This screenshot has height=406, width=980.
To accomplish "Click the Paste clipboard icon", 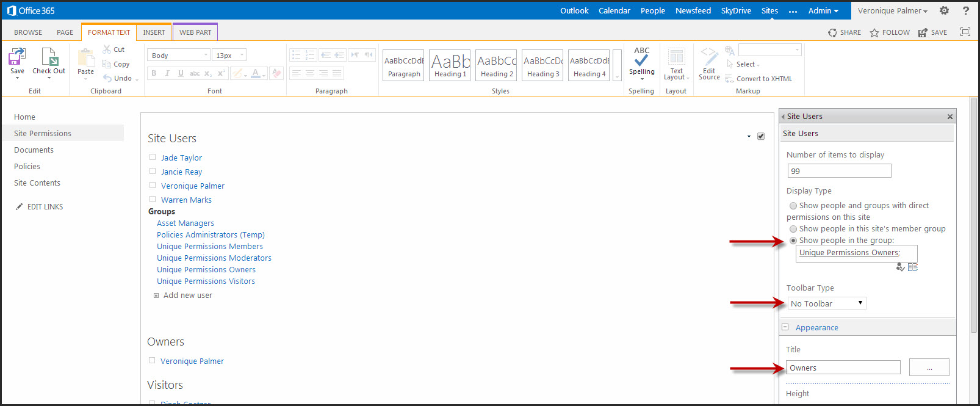I will coord(85,58).
